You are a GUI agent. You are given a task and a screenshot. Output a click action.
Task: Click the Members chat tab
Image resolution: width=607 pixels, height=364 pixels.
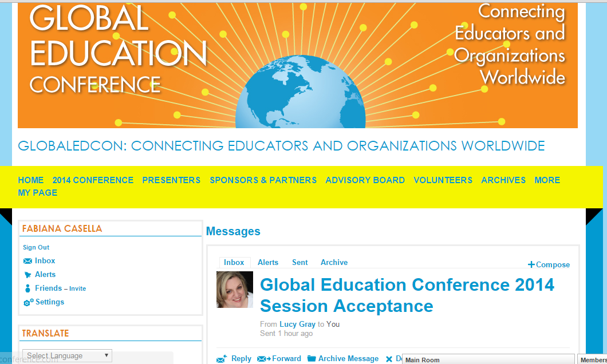(592, 359)
